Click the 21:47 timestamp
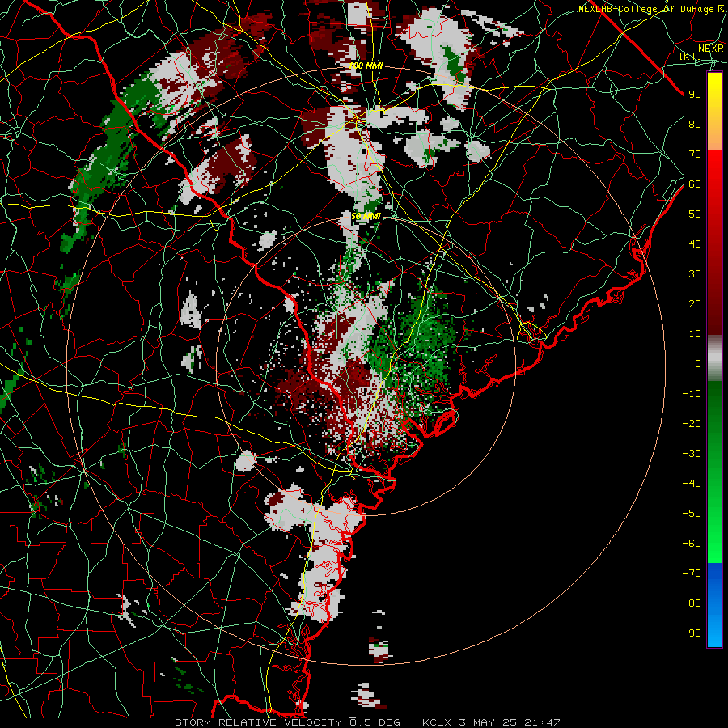 pyautogui.click(x=542, y=722)
